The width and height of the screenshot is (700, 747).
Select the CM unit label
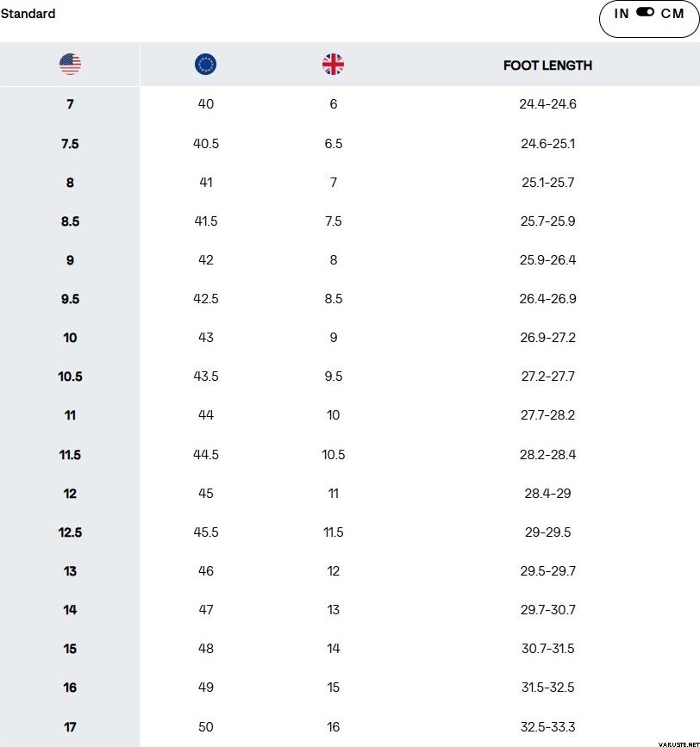point(672,14)
